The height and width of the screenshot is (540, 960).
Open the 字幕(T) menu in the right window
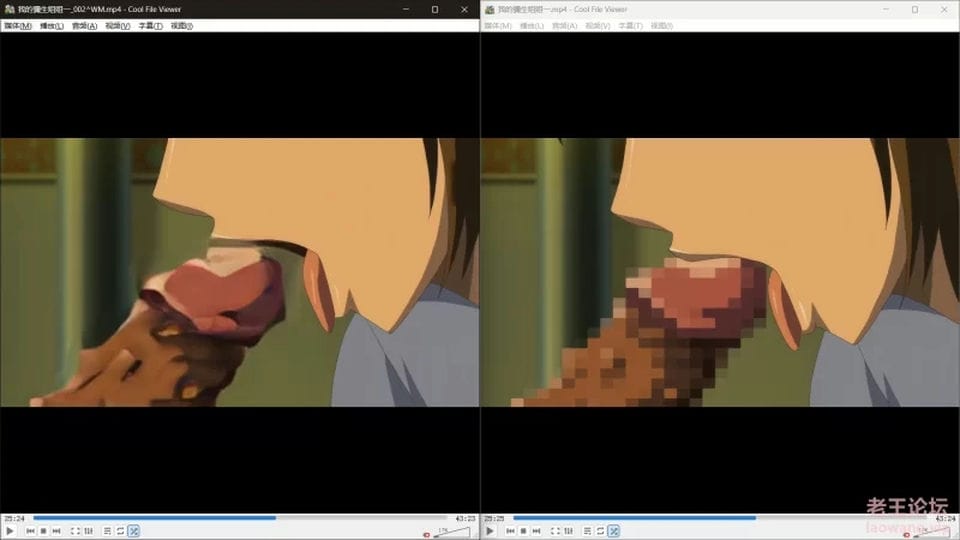point(631,26)
